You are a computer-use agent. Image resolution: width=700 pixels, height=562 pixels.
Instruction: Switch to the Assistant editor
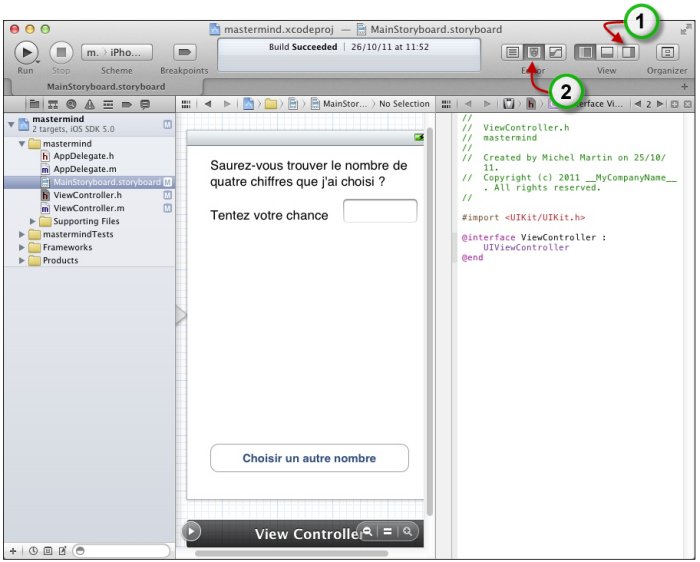tap(533, 53)
